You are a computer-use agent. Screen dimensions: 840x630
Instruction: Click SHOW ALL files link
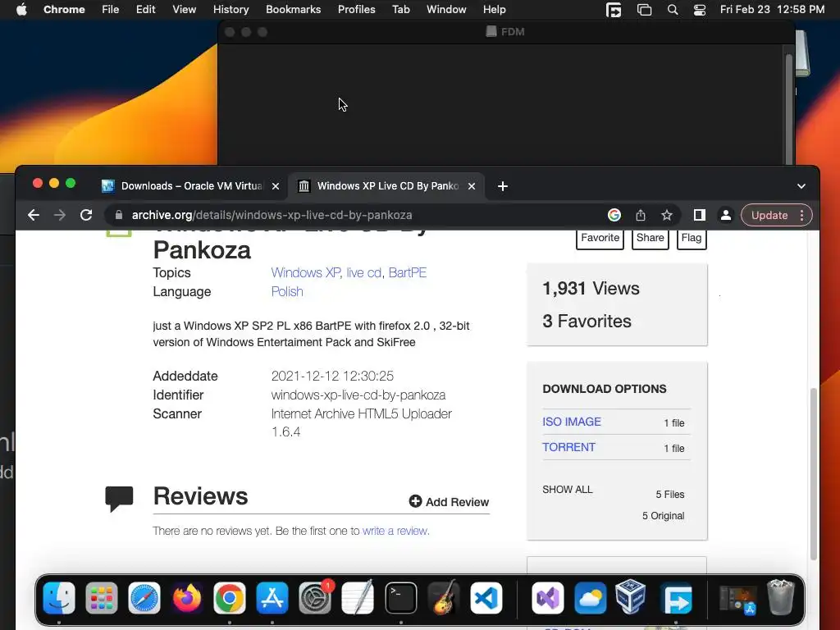(568, 490)
